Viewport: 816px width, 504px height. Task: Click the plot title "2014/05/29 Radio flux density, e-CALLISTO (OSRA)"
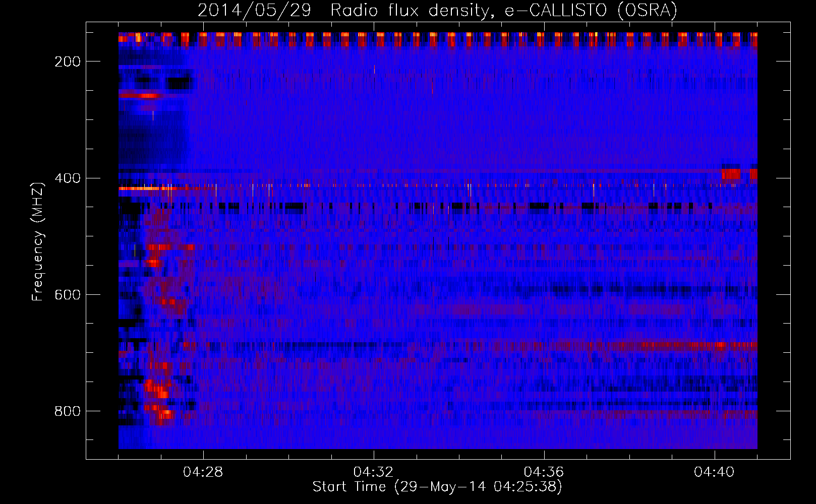pos(437,10)
